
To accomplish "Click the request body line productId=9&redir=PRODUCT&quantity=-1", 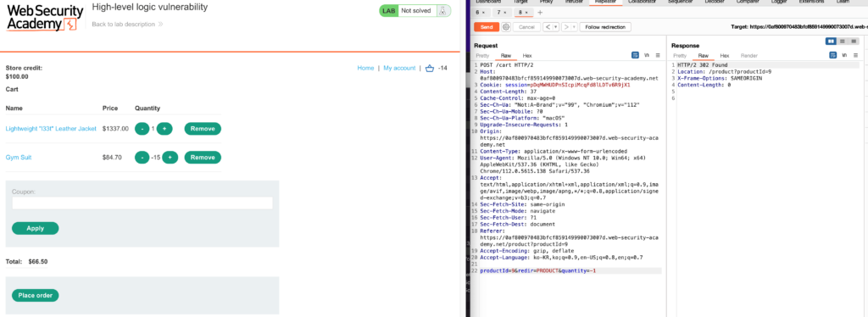I will click(x=537, y=271).
